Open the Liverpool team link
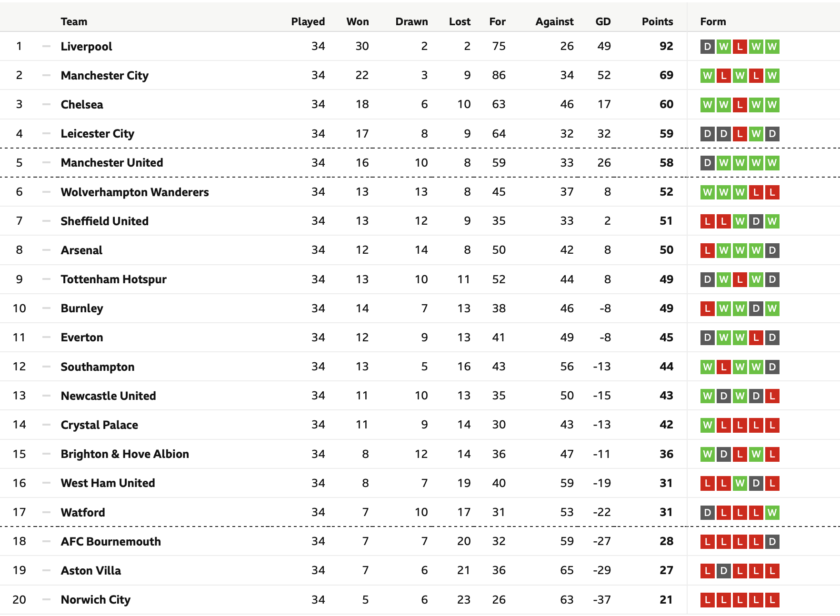The height and width of the screenshot is (616, 840). [86, 47]
